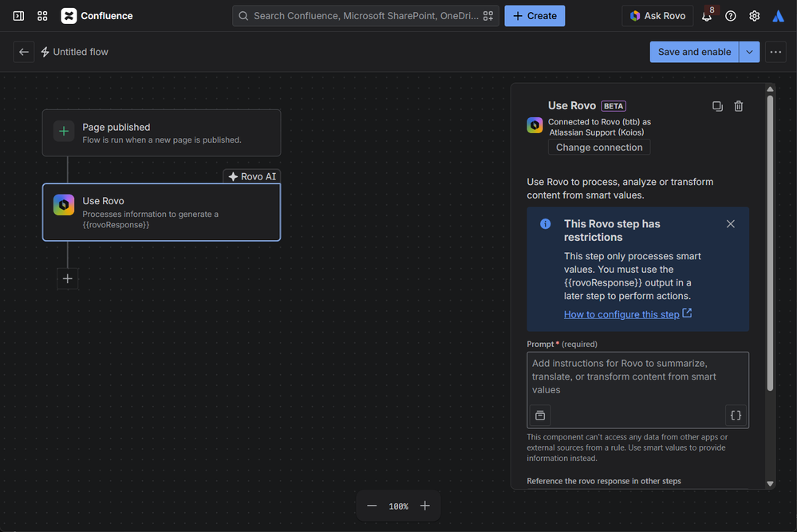
Task: Click 'Use Rovo' panel heading
Action: 572,106
